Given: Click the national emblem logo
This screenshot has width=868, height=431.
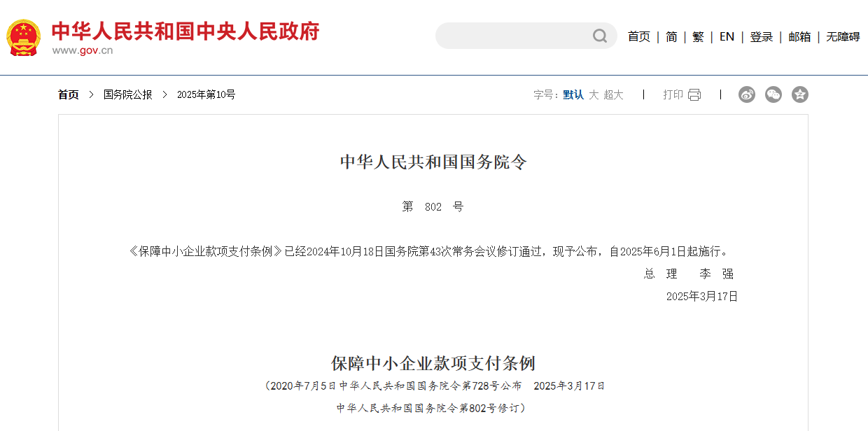Looking at the screenshot, I should [x=24, y=37].
